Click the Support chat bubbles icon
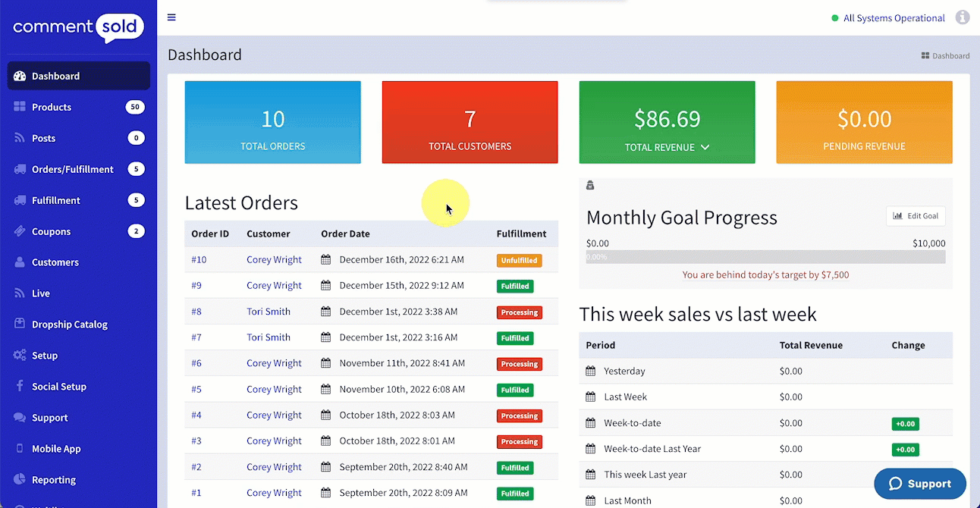The image size is (980, 508). [20, 417]
